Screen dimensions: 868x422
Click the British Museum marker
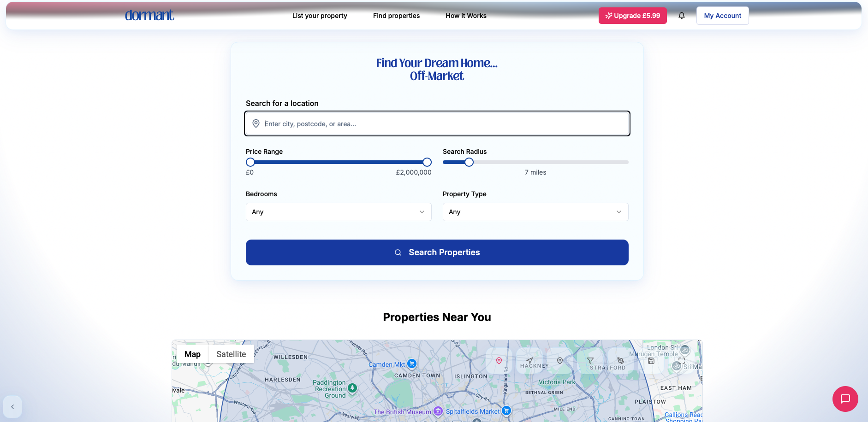coord(438,411)
